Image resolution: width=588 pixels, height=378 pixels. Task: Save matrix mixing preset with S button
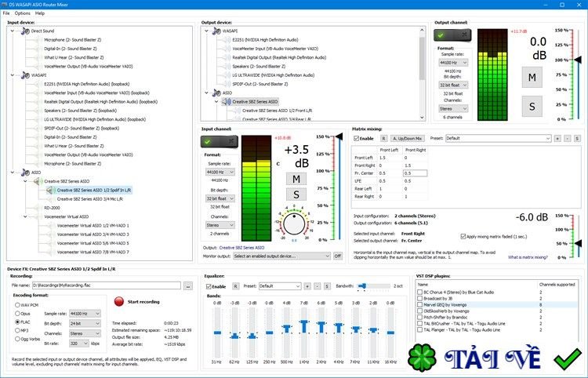click(x=577, y=138)
